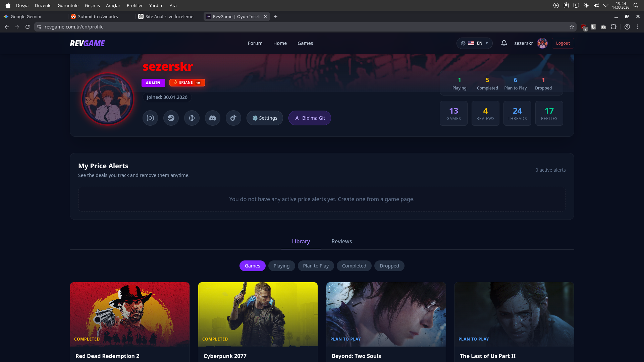Screen dimensions: 644x362
Task: Open the EN language dropdown
Action: (x=475, y=43)
